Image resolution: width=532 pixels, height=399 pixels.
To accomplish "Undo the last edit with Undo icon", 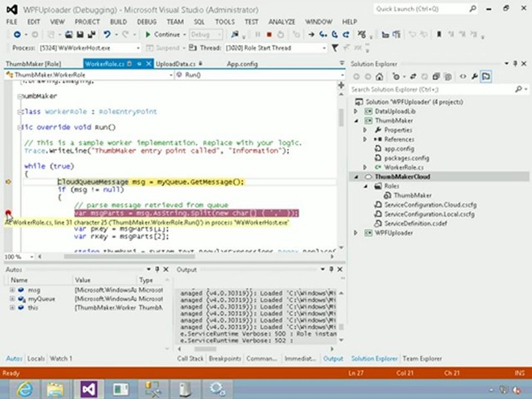I will click(107, 34).
